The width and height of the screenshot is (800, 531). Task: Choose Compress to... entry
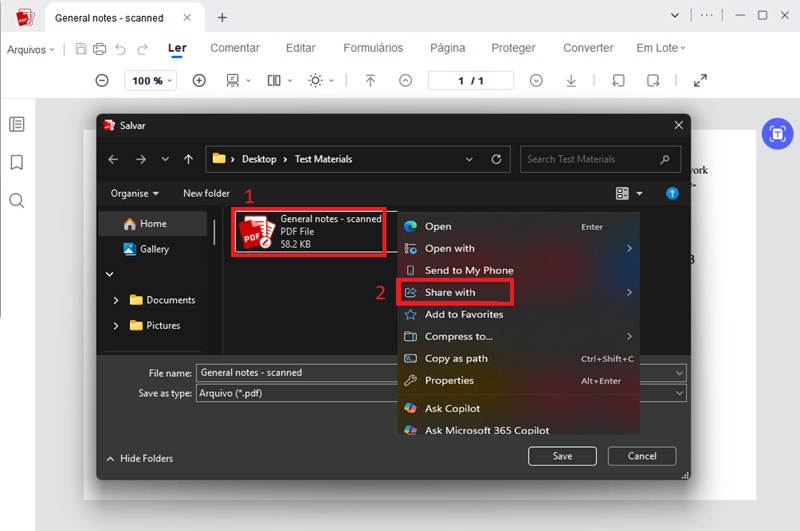tap(518, 336)
